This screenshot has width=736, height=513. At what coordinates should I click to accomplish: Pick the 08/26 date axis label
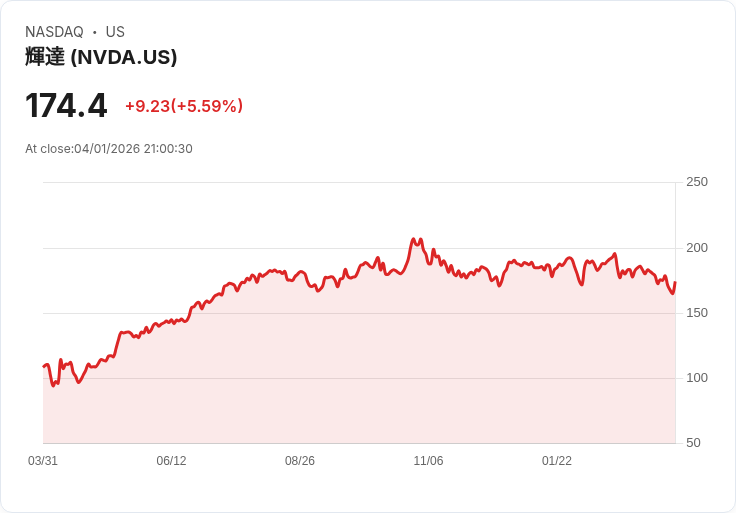(300, 461)
